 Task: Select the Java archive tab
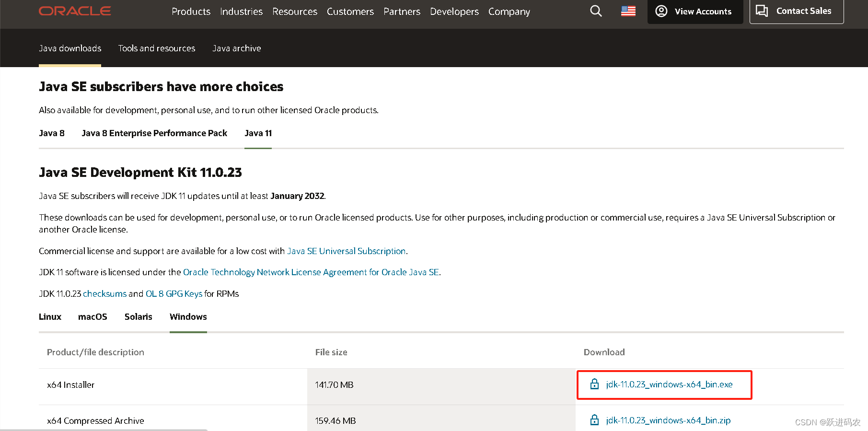[237, 48]
